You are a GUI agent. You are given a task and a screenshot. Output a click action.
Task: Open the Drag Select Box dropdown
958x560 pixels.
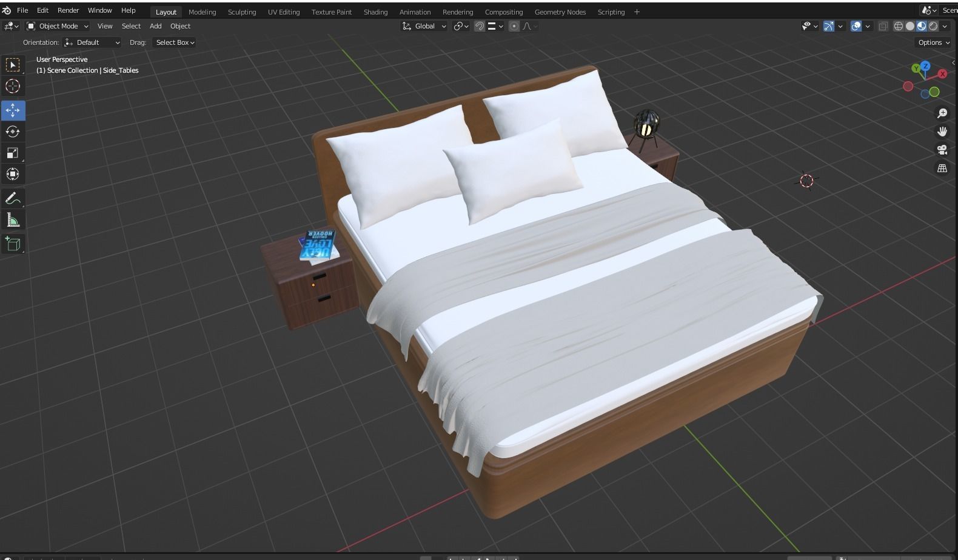click(x=175, y=42)
